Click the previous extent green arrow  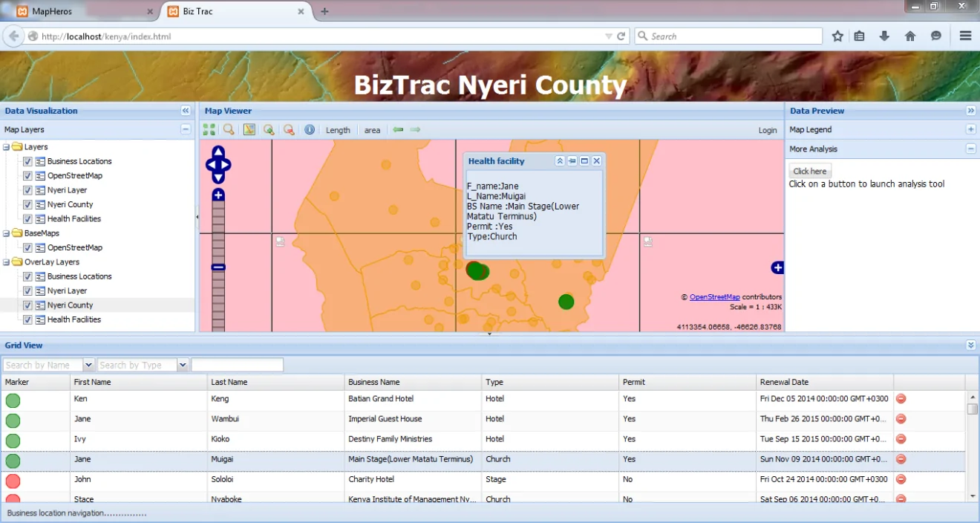tap(397, 129)
